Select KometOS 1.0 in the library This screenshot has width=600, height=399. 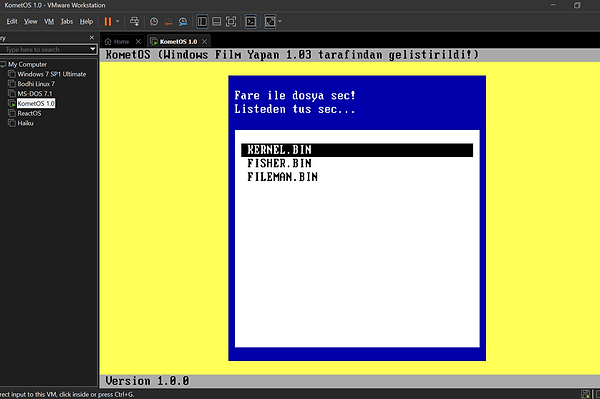tap(36, 103)
